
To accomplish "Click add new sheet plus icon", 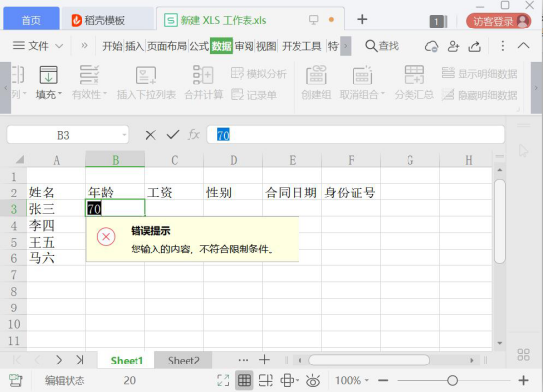I will (264, 360).
